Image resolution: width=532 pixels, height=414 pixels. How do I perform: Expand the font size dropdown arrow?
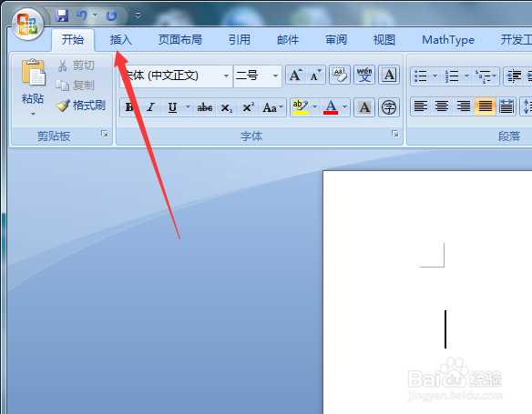275,76
